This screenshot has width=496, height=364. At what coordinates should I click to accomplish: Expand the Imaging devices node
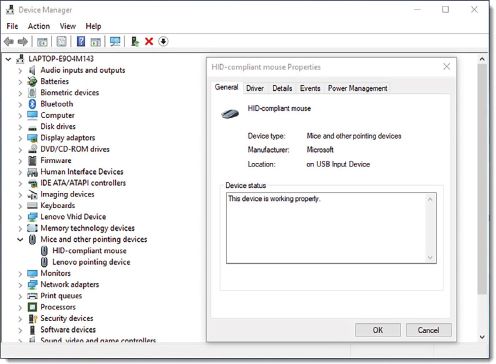[20, 195]
